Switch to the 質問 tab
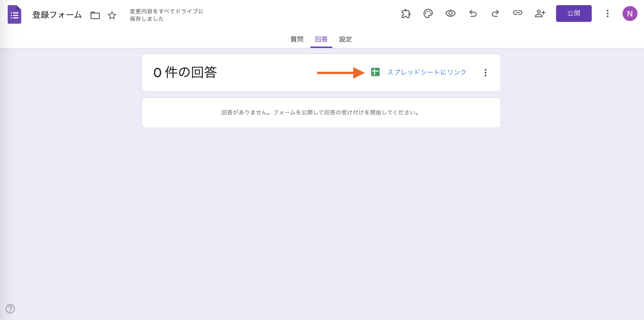This screenshot has height=320, width=644. pos(297,39)
